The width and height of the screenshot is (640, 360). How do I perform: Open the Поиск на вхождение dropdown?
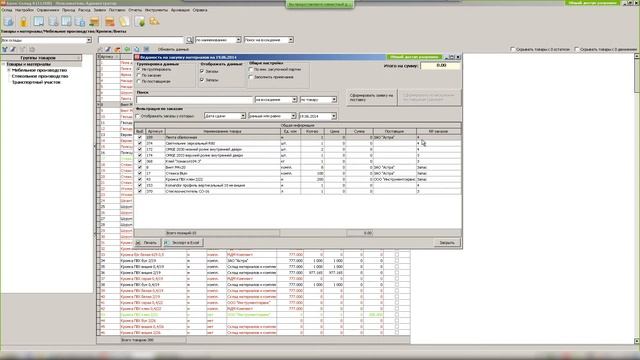click(291, 40)
